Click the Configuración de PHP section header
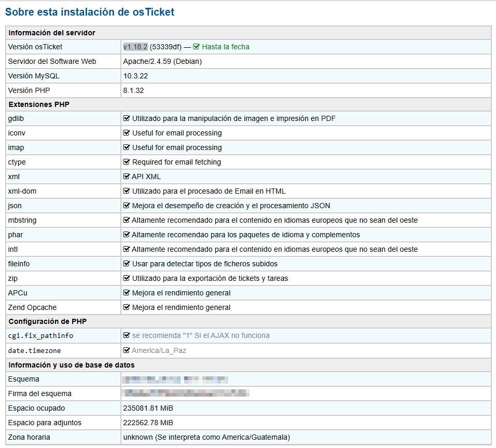The height and width of the screenshot is (448, 496). pos(49,321)
